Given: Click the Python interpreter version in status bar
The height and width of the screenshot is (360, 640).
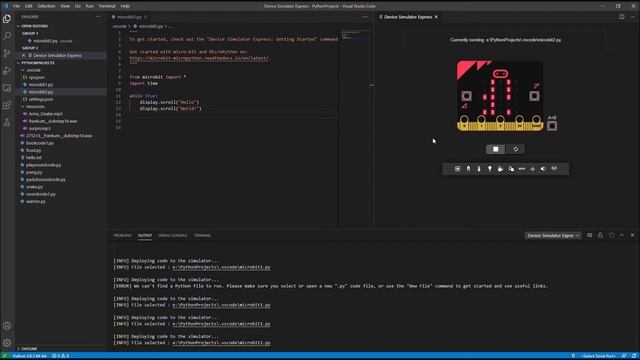Looking at the screenshot, I should point(29,356).
